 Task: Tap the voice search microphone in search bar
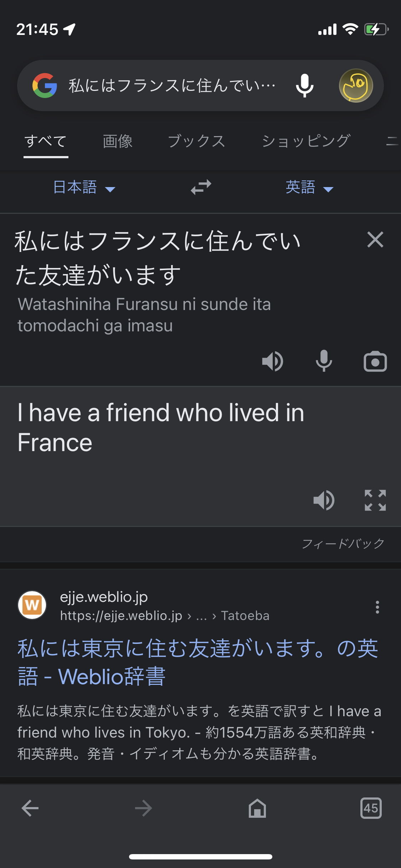[305, 86]
